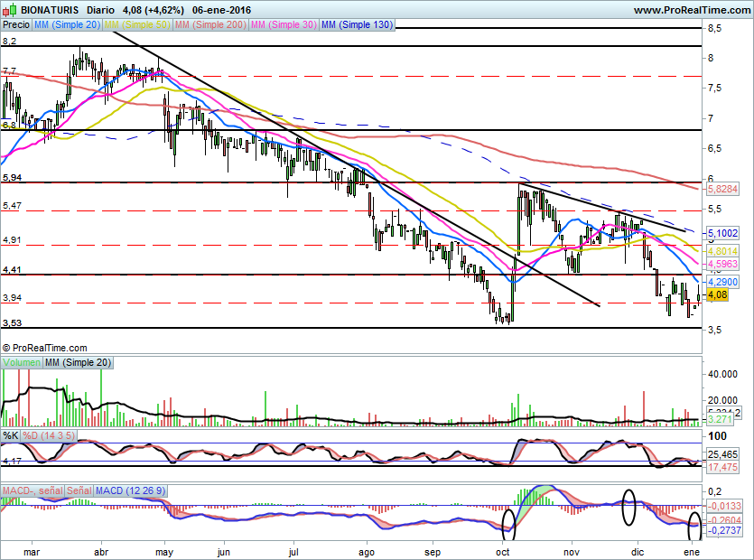Click the "4,91" level label
754x560 pixels.
[12, 240]
